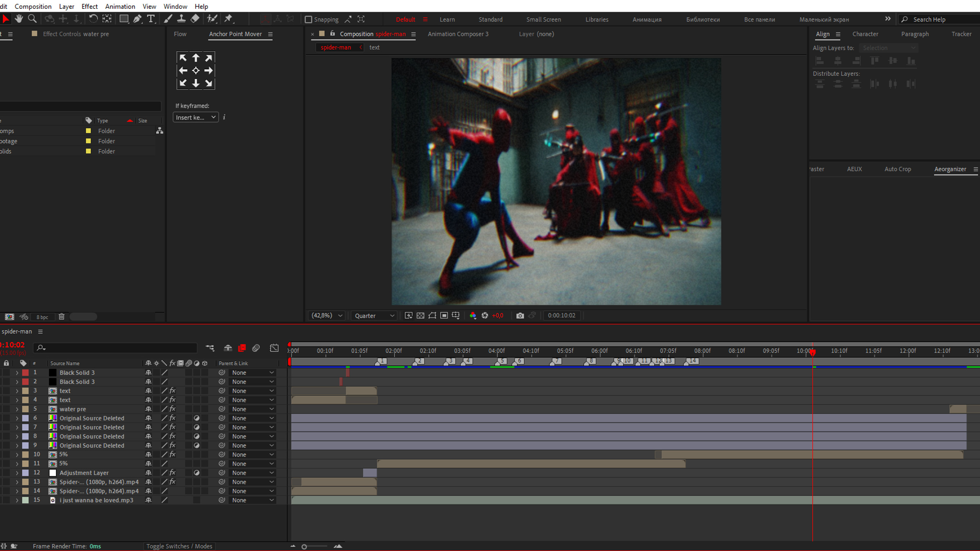Viewport: 980px width, 551px height.
Task: Open the Composition menu
Action: [x=33, y=7]
